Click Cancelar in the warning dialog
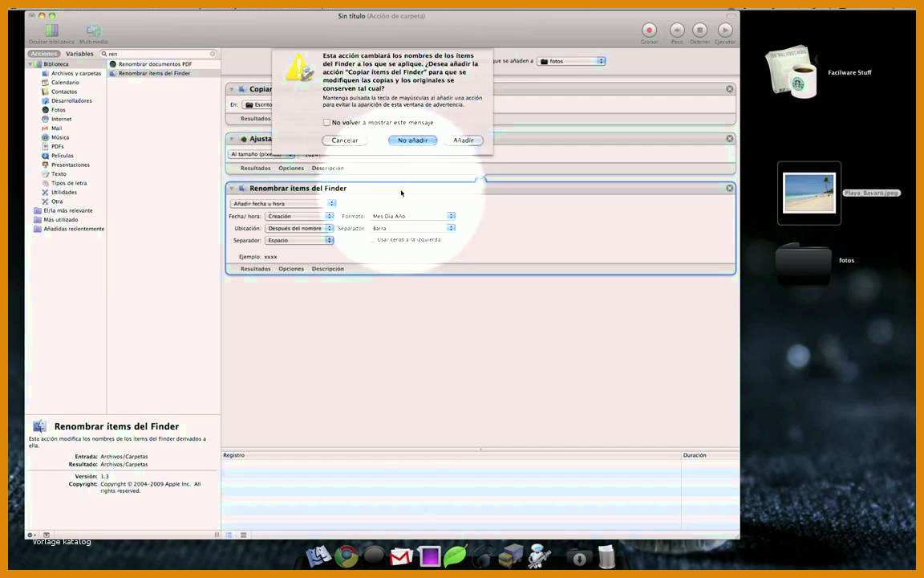Viewport: 924px width, 578px height. (x=345, y=140)
